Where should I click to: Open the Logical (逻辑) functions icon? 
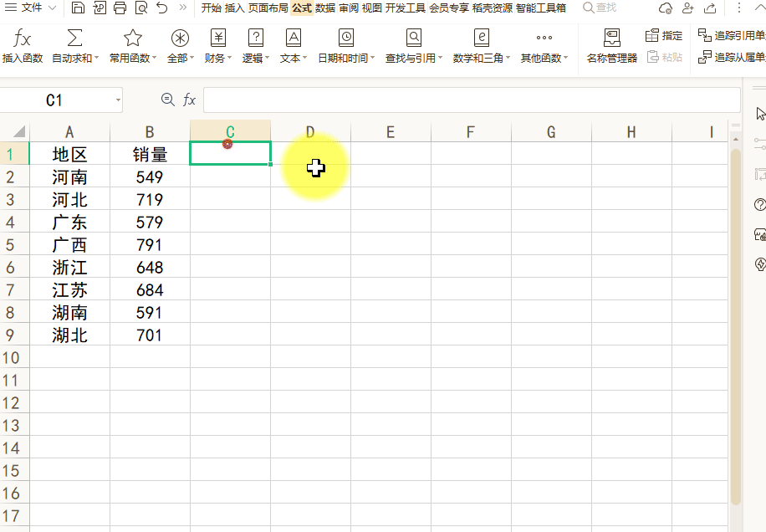coord(256,38)
